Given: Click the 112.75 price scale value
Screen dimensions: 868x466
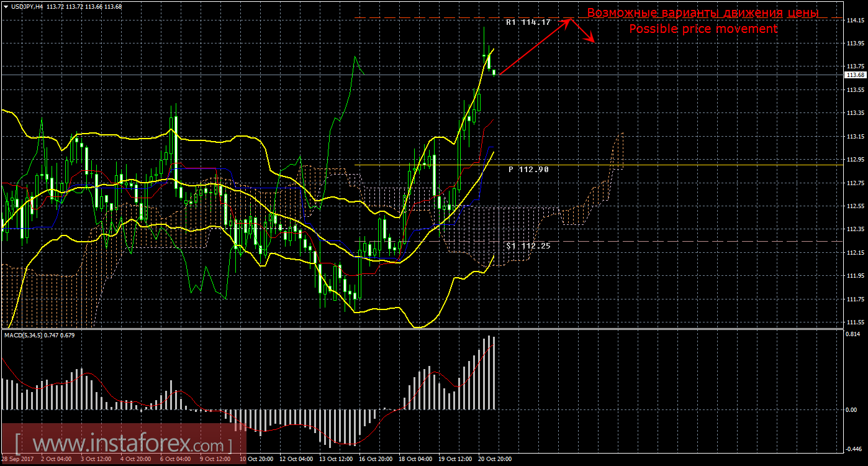Looking at the screenshot, I should coord(856,183).
